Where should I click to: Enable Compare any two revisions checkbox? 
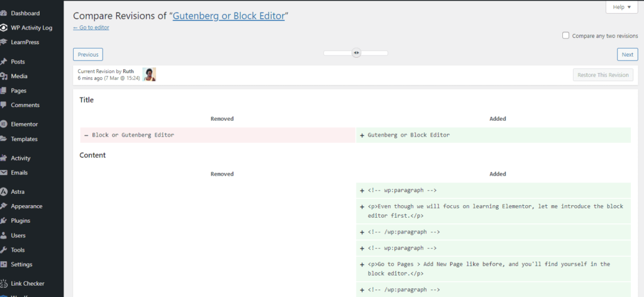tap(566, 36)
